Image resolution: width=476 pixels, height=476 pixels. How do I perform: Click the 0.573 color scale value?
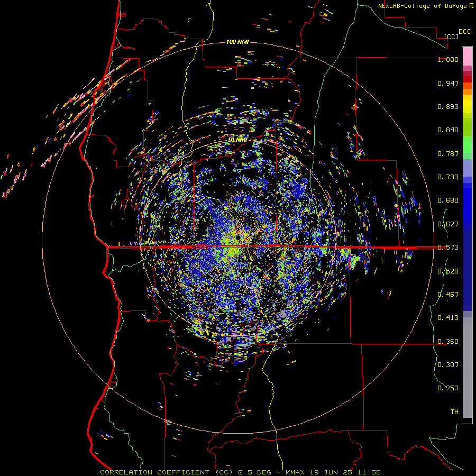448,248
